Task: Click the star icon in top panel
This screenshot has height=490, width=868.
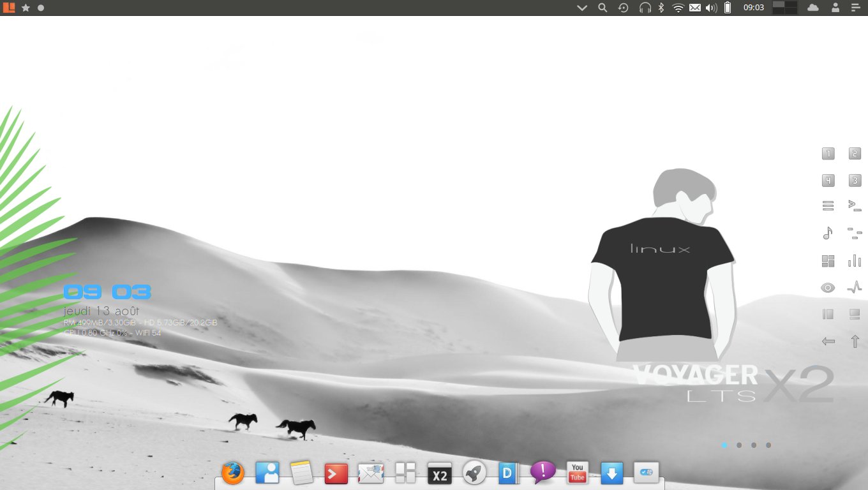Action: pos(26,8)
